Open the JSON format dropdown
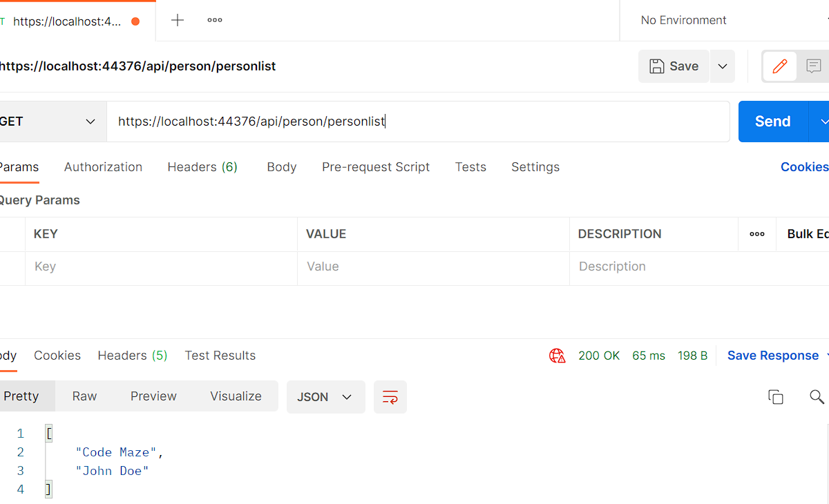Image resolution: width=829 pixels, height=504 pixels. pyautogui.click(x=325, y=397)
